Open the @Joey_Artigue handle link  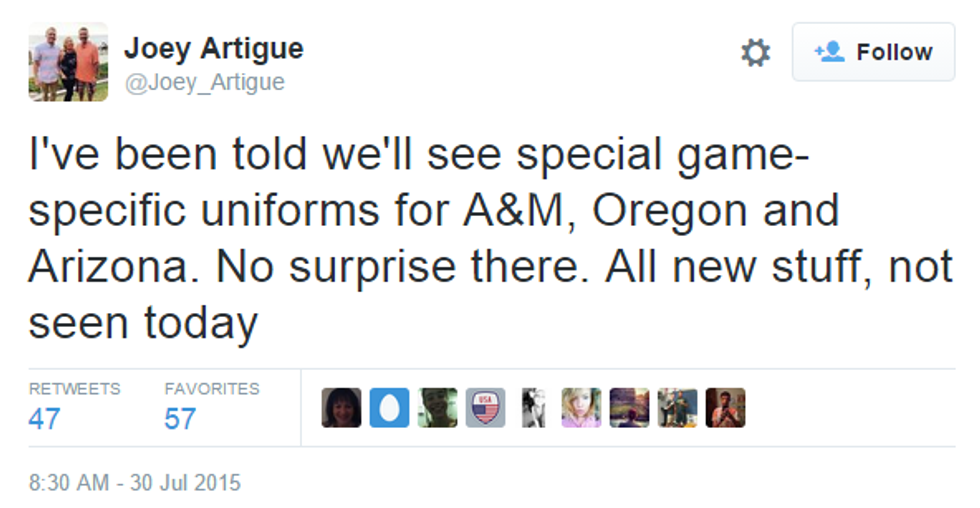coord(204,82)
